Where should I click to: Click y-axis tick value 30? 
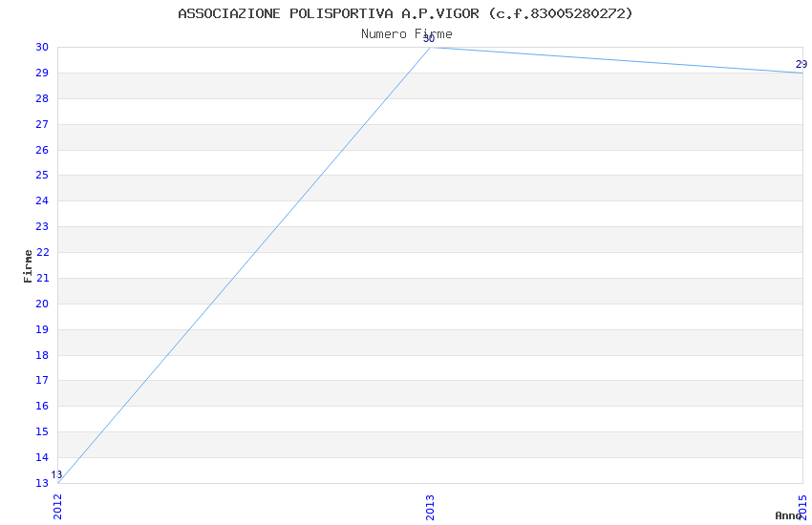click(x=42, y=47)
